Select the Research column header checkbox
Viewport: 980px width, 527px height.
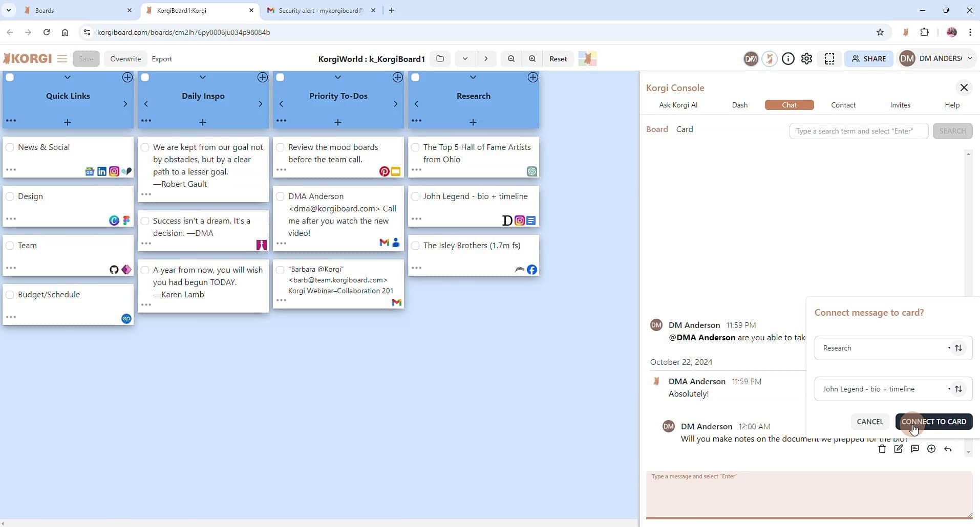415,77
